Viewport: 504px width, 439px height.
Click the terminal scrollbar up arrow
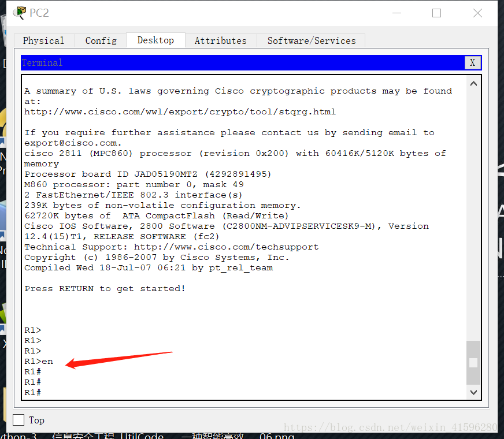pos(473,84)
